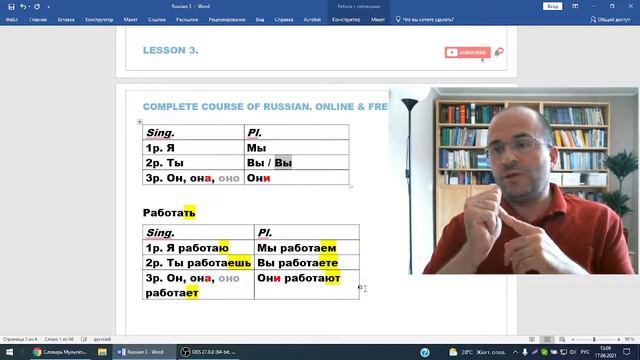
Task: Switch to the Acrobat ribbon tab
Action: (312, 20)
